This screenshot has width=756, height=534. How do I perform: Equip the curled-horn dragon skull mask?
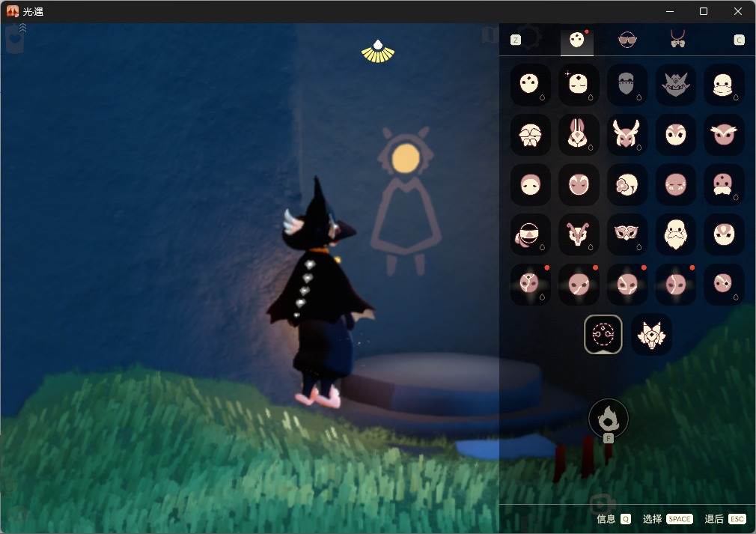pyautogui.click(x=579, y=234)
